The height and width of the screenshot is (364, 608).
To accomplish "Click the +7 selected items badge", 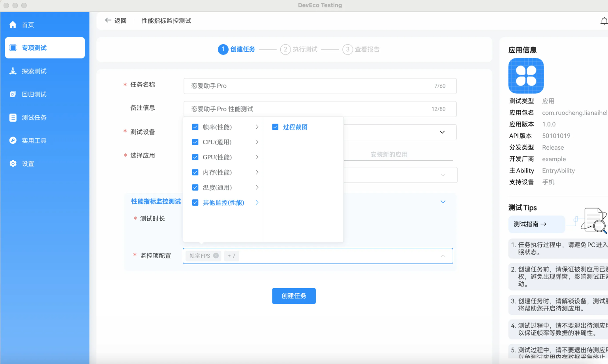I will 231,256.
